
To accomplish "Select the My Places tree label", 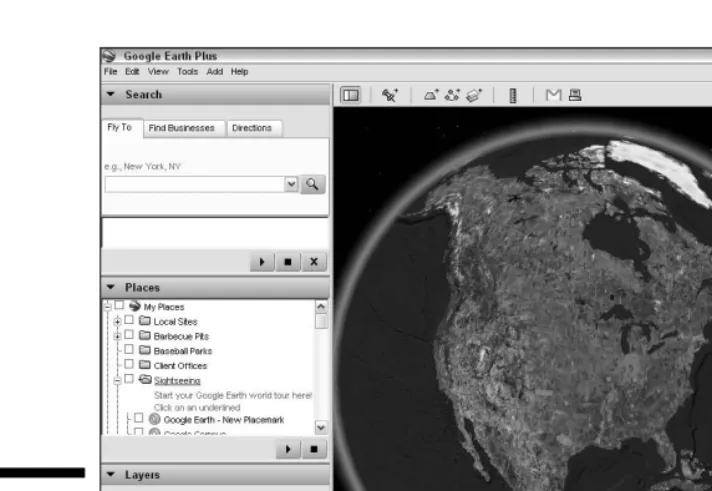I will point(164,307).
